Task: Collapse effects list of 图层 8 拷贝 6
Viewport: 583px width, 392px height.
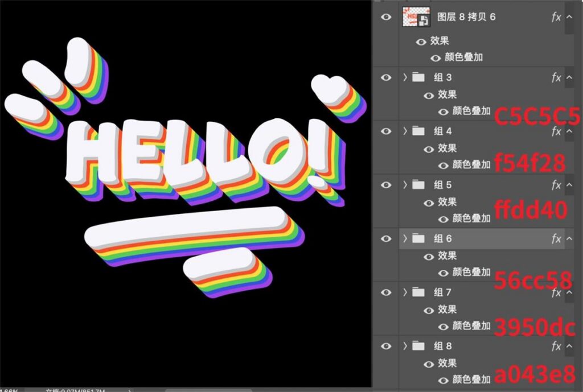Action: tap(569, 16)
